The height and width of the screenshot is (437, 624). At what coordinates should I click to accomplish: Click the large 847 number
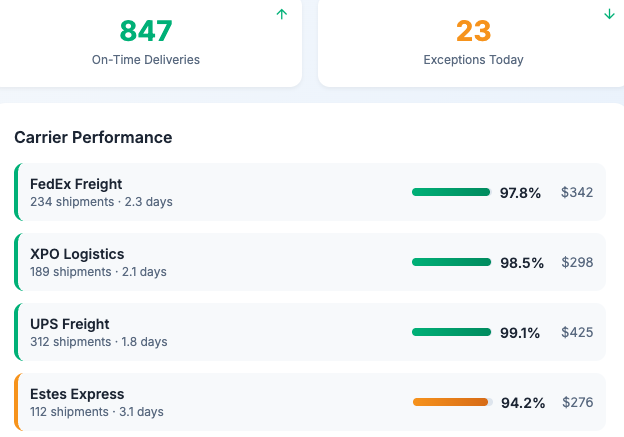pyautogui.click(x=146, y=31)
